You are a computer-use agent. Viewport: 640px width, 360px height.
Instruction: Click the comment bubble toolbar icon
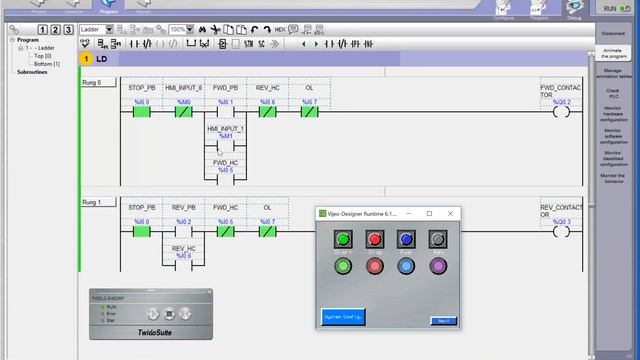click(293, 29)
